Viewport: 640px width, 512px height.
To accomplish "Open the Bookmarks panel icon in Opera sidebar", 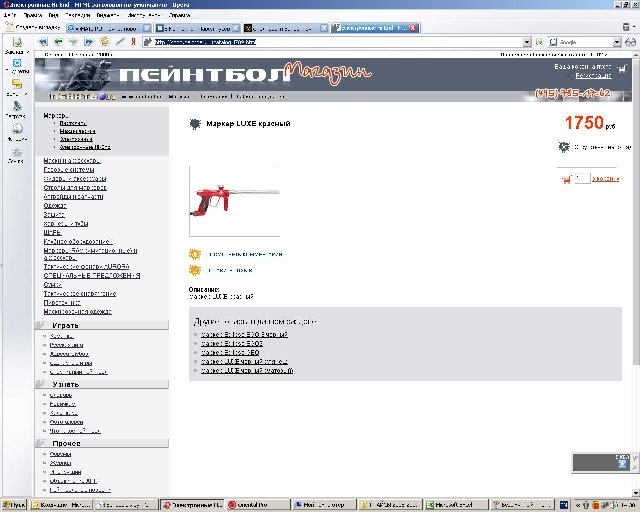I will pyautogui.click(x=17, y=42).
